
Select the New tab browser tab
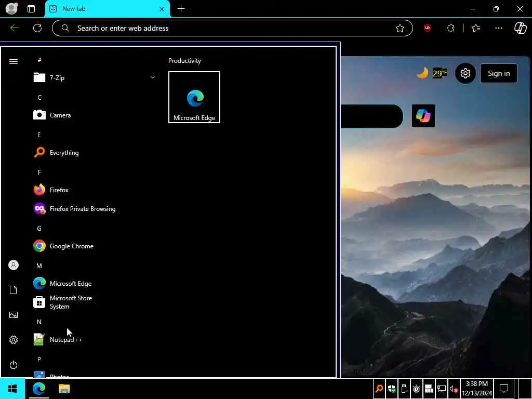click(x=107, y=9)
